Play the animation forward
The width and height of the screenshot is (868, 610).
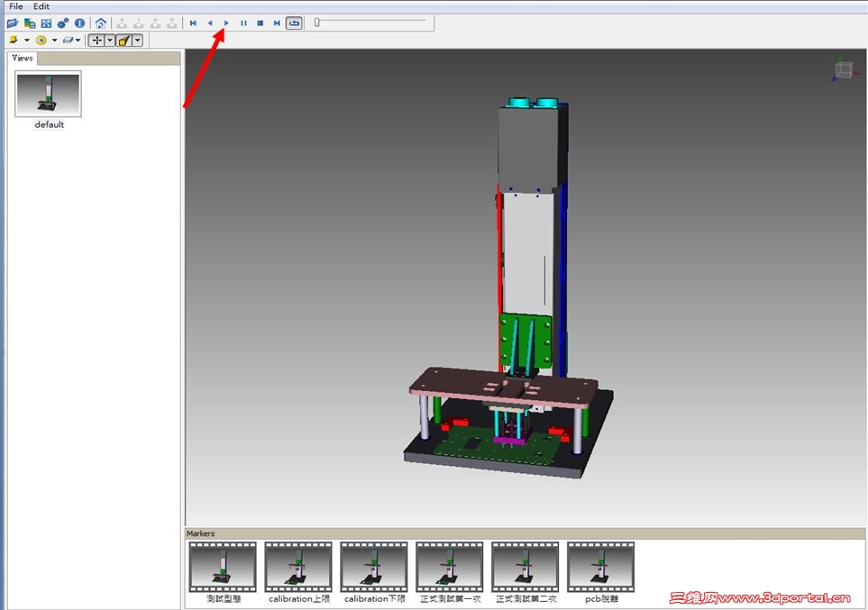226,23
